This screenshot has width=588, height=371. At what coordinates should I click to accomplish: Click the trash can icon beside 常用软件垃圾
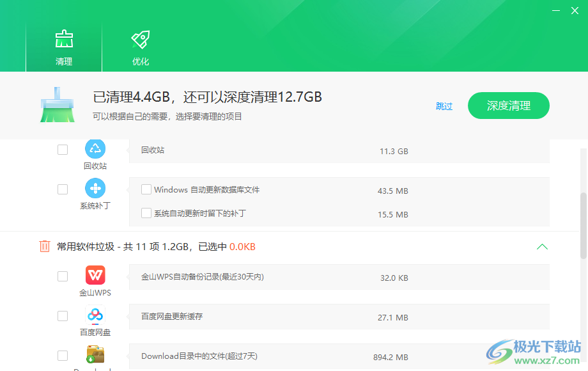(x=45, y=246)
